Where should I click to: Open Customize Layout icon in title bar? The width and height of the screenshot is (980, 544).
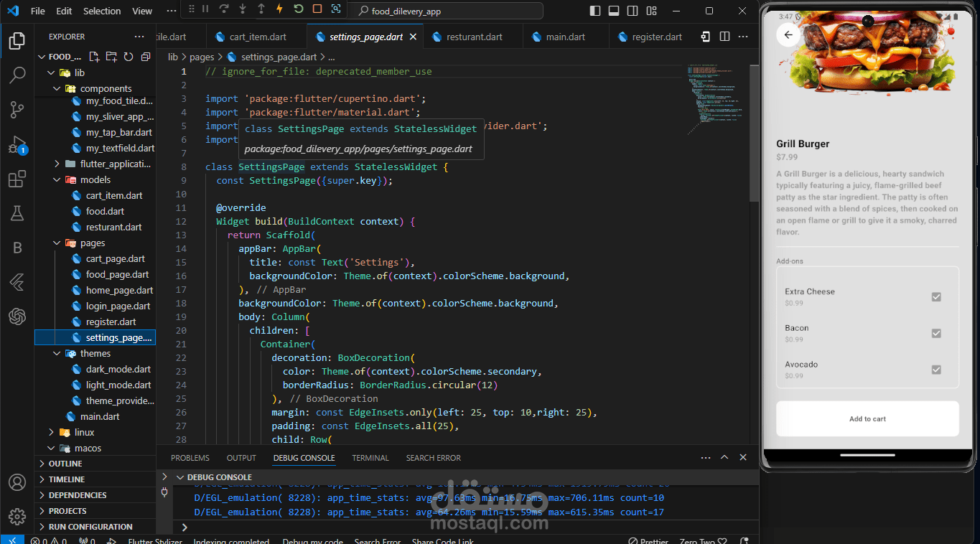click(x=651, y=11)
